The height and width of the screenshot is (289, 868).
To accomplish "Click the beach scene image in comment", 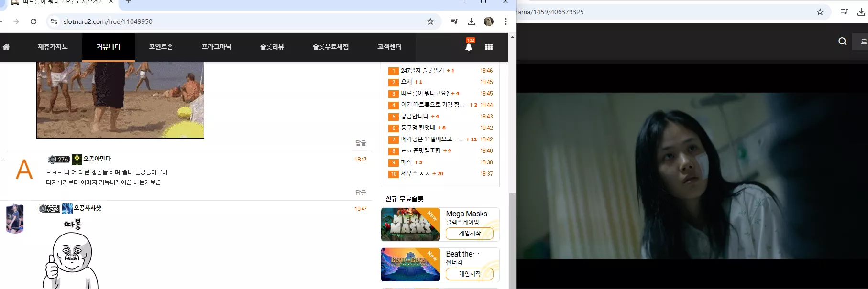I will pos(120,100).
